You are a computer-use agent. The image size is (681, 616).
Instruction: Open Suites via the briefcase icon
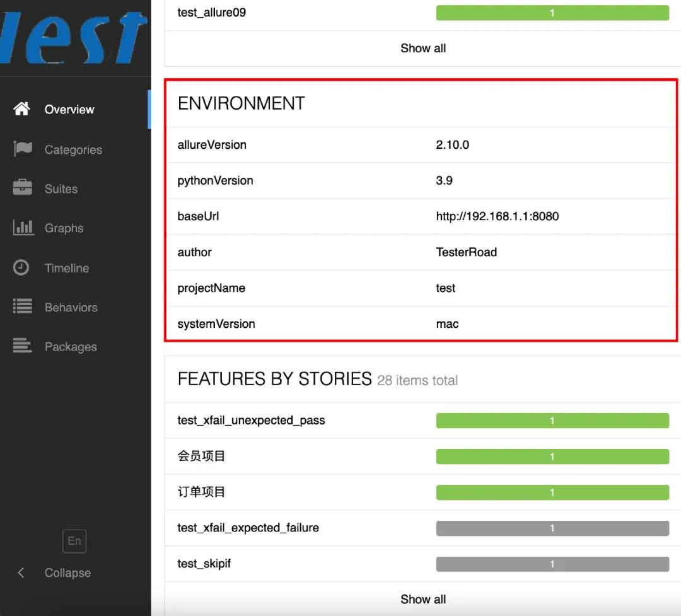click(21, 188)
